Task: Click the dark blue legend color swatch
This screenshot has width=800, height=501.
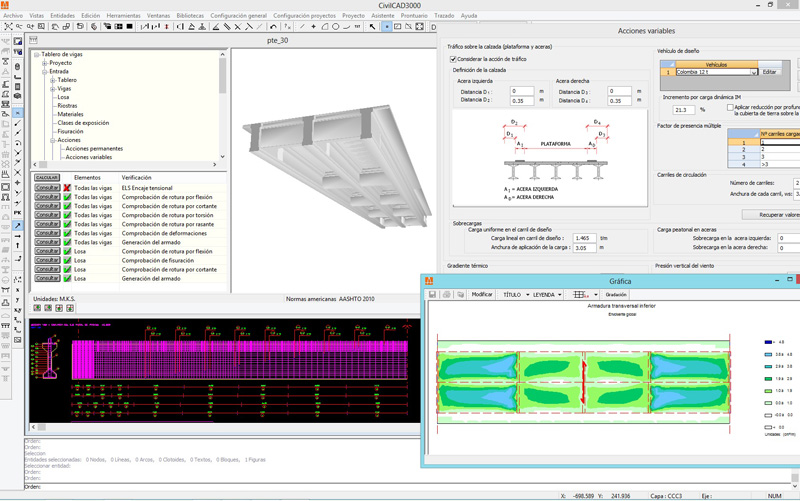Action: coord(768,342)
